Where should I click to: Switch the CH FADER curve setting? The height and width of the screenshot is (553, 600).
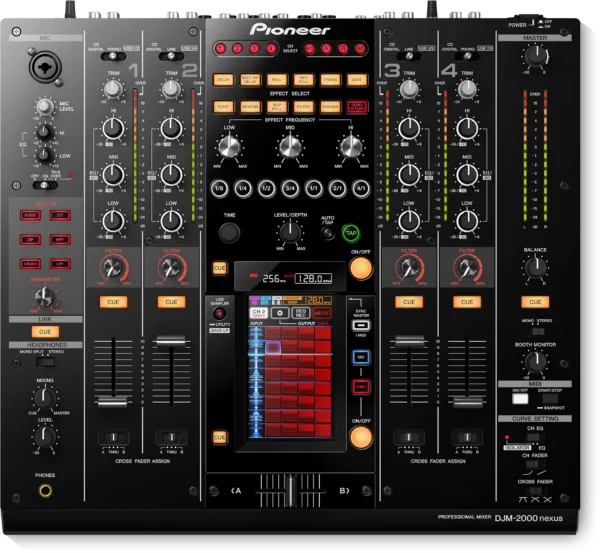[x=535, y=465]
